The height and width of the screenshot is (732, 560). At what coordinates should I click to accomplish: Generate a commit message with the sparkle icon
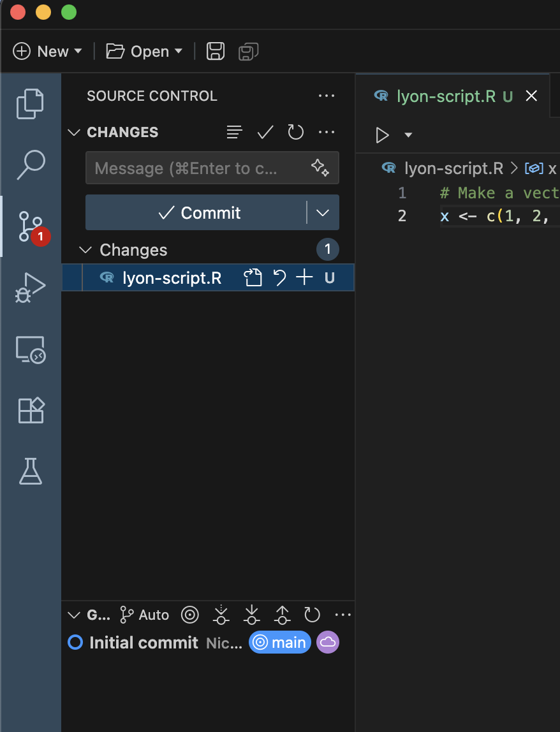[320, 168]
